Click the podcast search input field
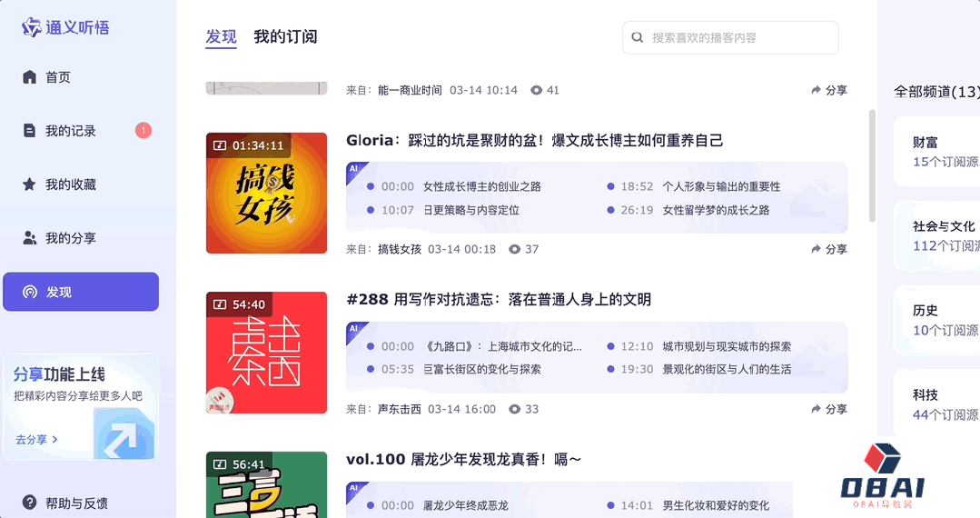The height and width of the screenshot is (518, 980). [x=740, y=38]
